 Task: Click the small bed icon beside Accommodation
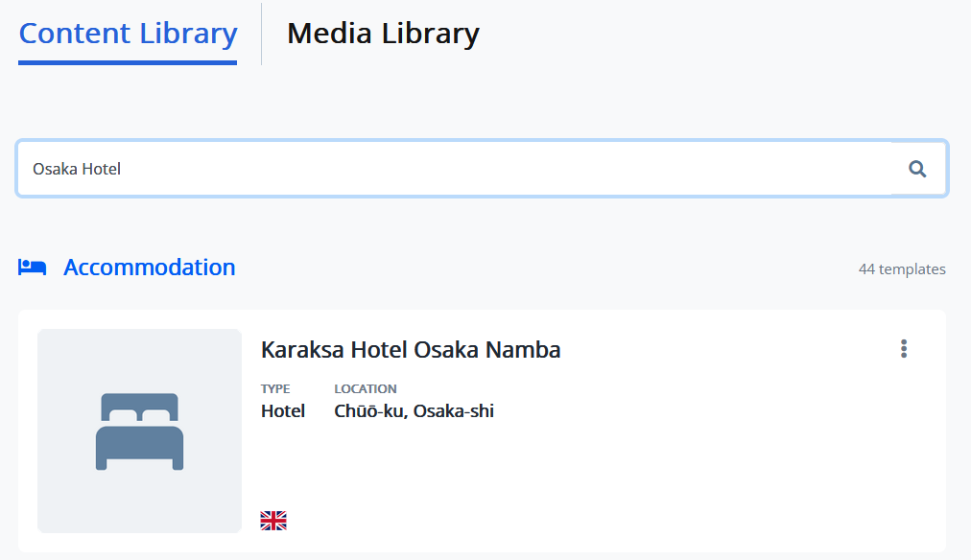(x=33, y=268)
